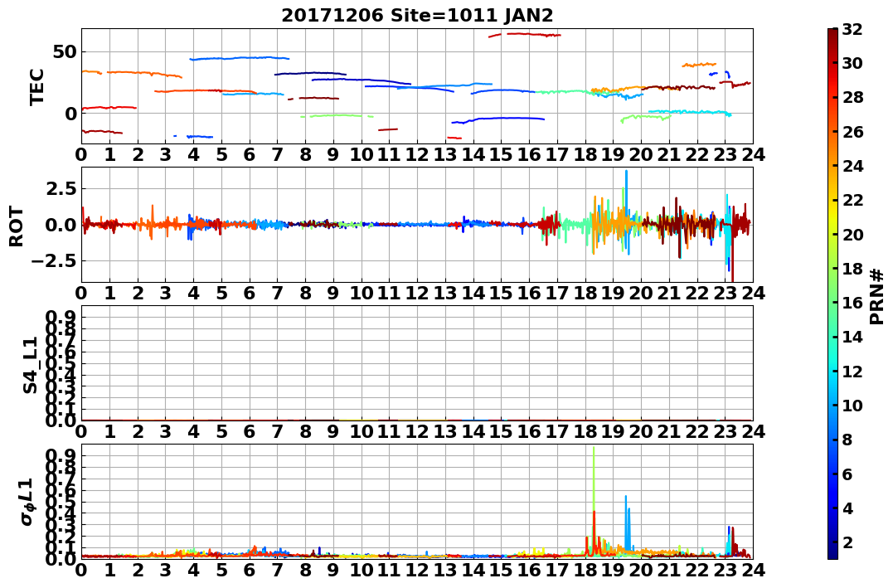Screen dimensions: 893x588
Task: Click hour 24 tick under the TEC plot
Action: [x=753, y=154]
